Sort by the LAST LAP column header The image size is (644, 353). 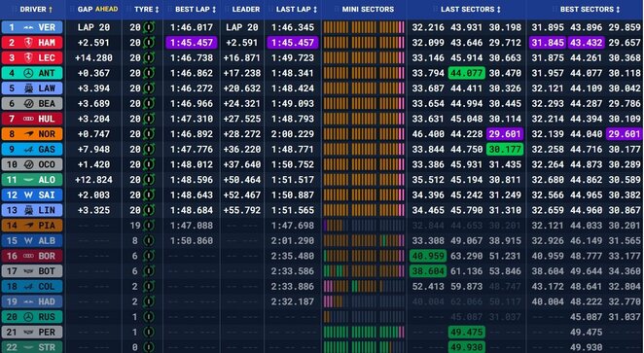[x=297, y=9]
